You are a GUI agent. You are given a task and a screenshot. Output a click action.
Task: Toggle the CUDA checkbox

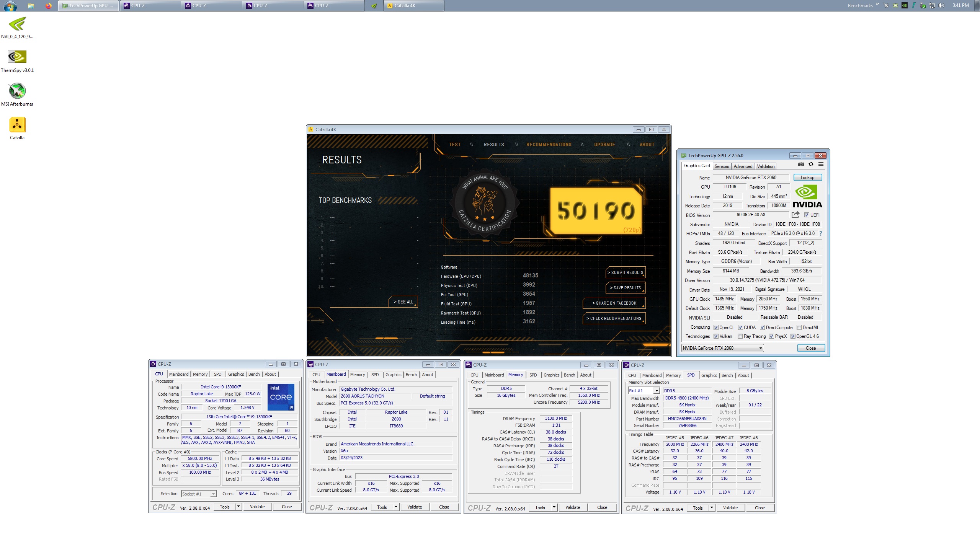point(740,328)
